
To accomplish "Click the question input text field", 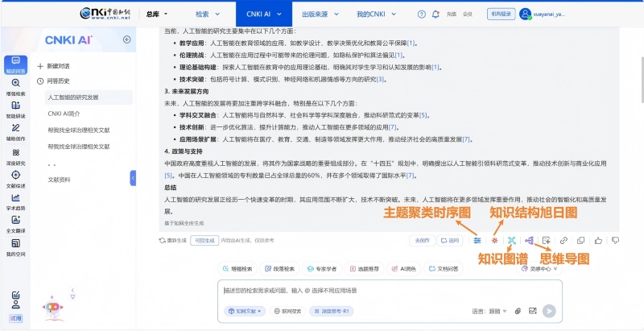I will (x=378, y=291).
